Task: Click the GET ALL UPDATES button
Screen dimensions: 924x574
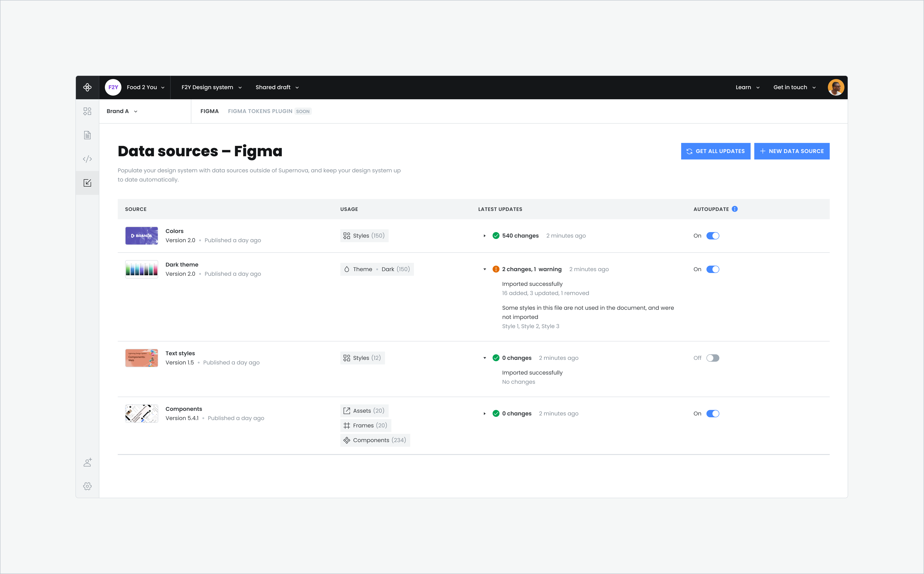Action: 715,151
